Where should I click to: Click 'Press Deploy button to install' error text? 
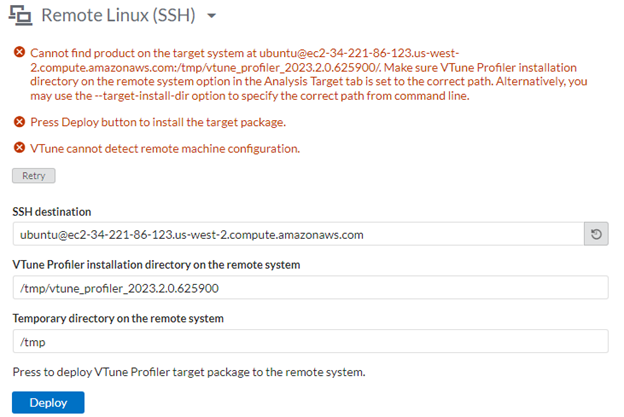[158, 122]
